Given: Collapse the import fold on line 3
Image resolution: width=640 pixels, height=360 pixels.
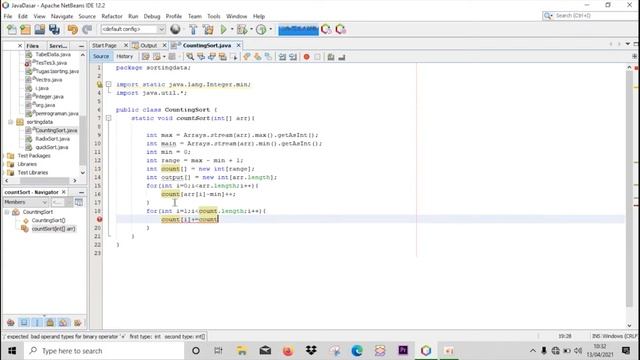Looking at the screenshot, I should (109, 84).
